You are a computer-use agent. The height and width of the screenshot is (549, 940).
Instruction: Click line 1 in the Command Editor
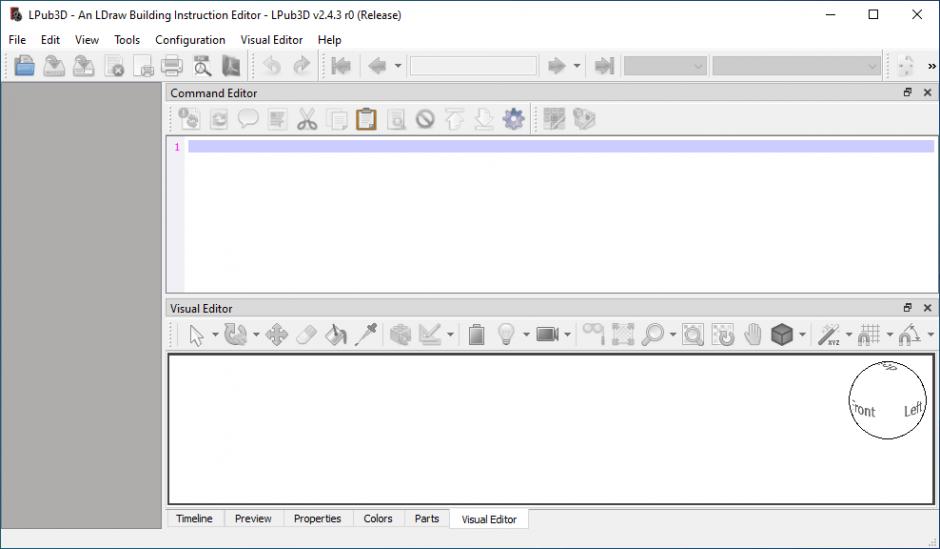561,147
